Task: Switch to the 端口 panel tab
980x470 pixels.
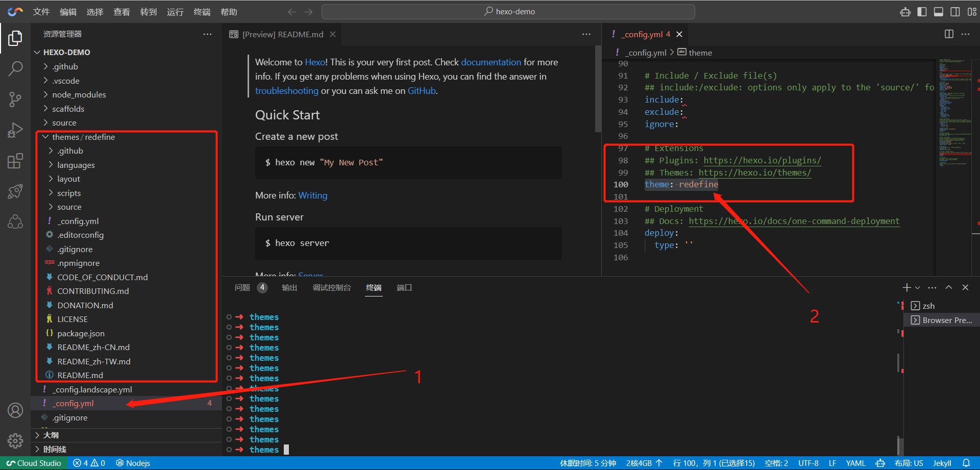Action: [404, 288]
